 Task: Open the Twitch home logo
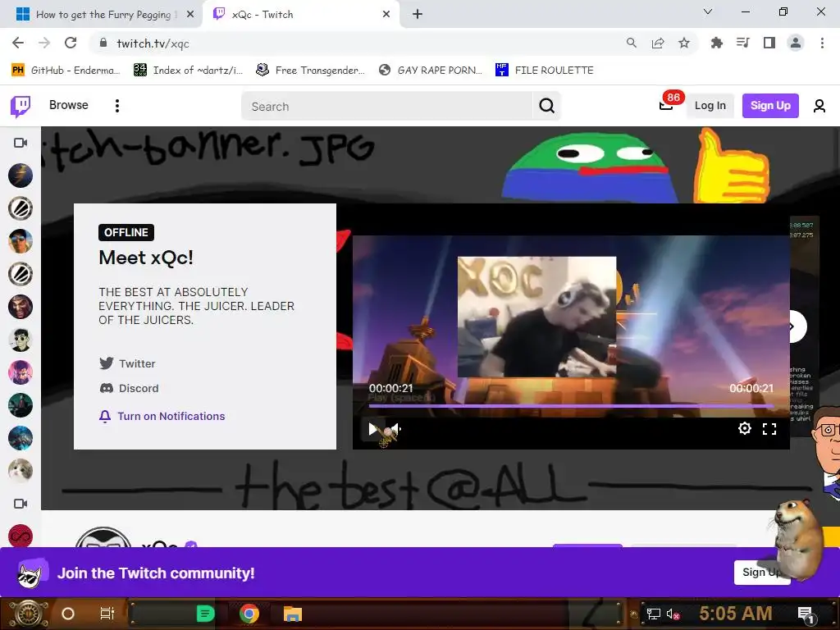21,106
